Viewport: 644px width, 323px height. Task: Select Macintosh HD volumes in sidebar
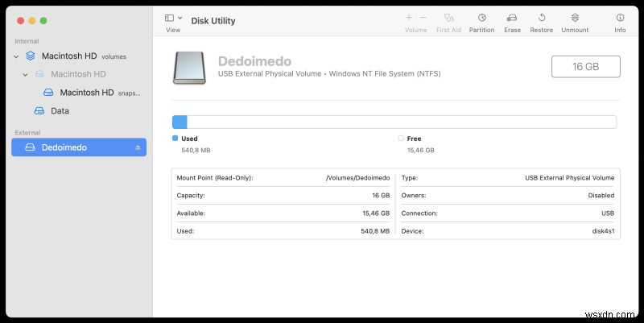tap(79, 56)
